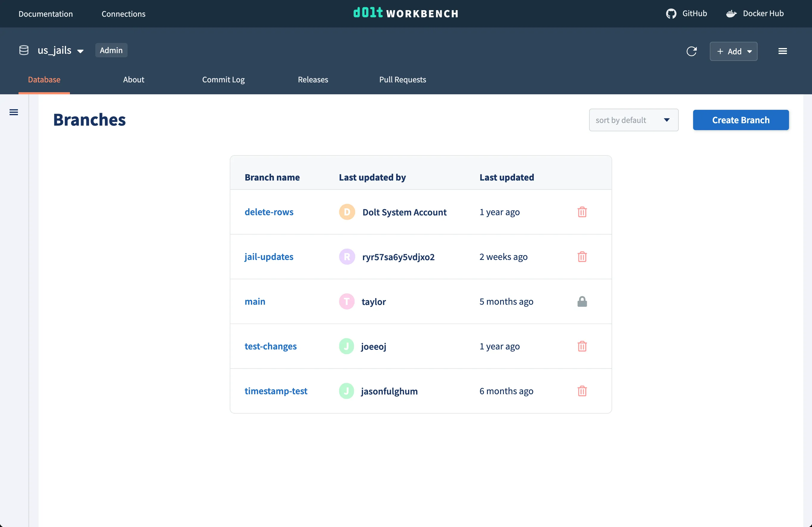Toggle the left sidebar menu icon
Image resolution: width=812 pixels, height=527 pixels.
(14, 112)
